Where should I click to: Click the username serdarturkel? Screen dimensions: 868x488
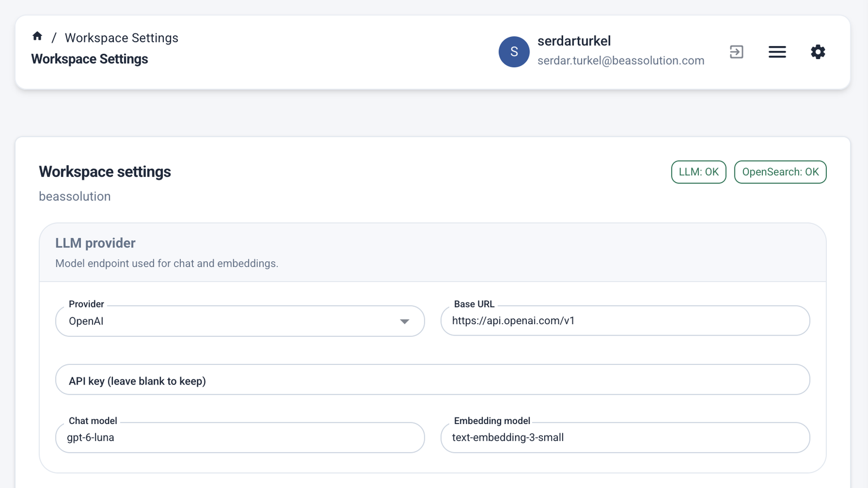pyautogui.click(x=574, y=41)
